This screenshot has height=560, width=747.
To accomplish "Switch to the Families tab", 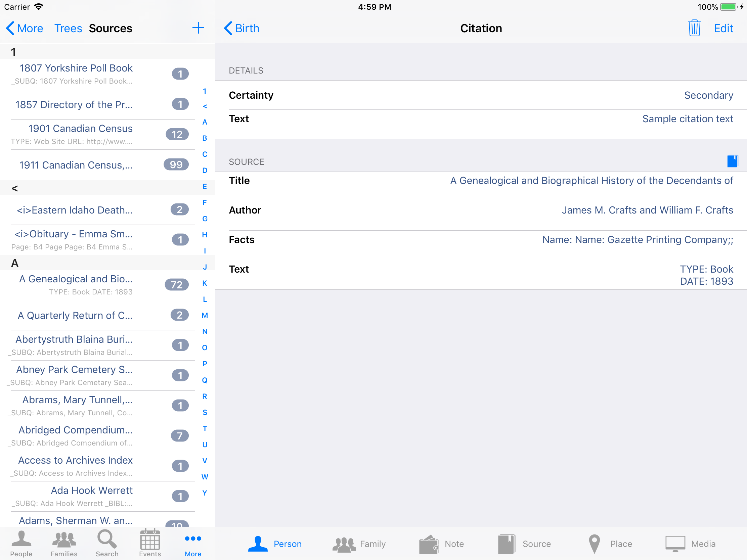I will pos(64,543).
